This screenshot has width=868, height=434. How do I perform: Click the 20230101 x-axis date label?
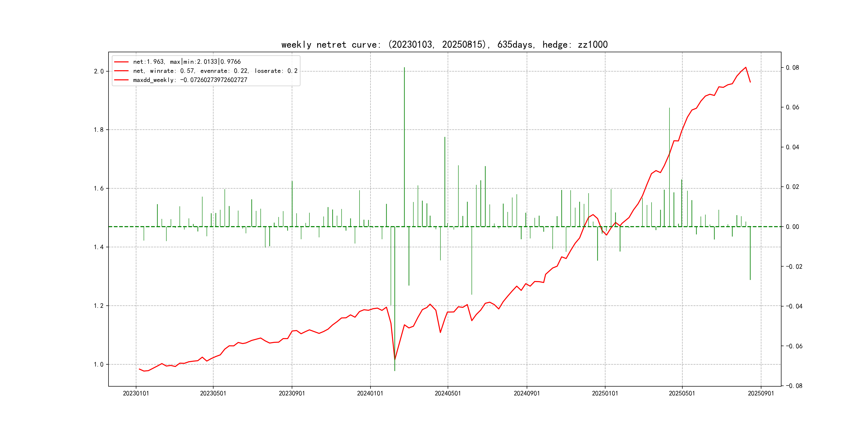click(x=136, y=393)
